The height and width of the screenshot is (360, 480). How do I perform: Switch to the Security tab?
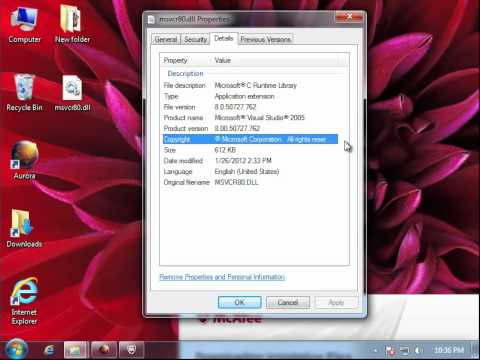[195, 39]
